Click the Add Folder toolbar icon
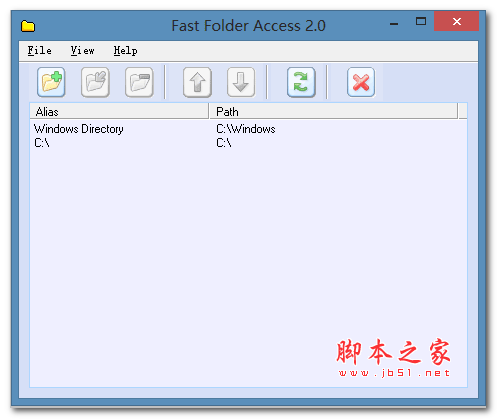 pyautogui.click(x=51, y=82)
